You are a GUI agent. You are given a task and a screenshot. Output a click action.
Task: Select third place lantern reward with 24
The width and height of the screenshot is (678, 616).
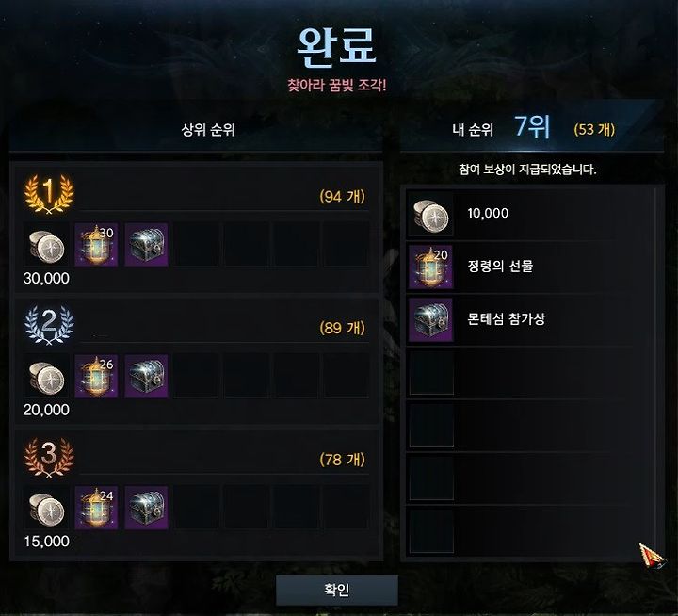[96, 508]
